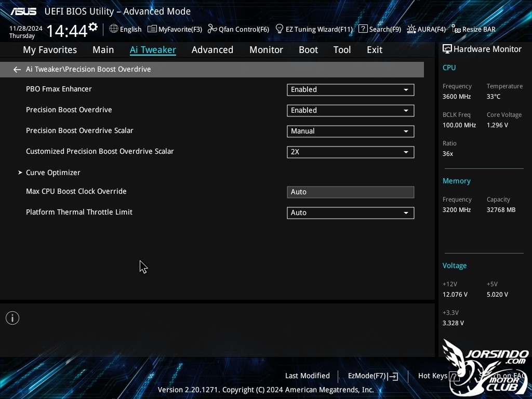Click the PBO Fmax Enhancer label

click(59, 89)
